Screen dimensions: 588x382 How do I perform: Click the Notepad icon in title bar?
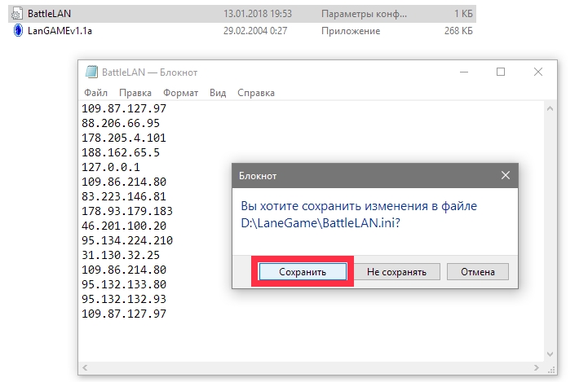(91, 72)
